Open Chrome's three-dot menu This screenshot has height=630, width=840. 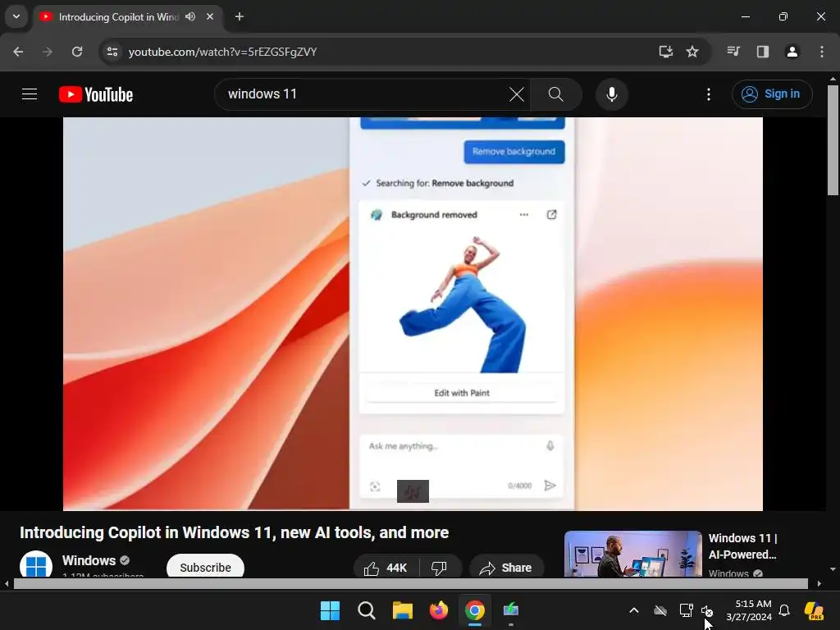coord(822,52)
